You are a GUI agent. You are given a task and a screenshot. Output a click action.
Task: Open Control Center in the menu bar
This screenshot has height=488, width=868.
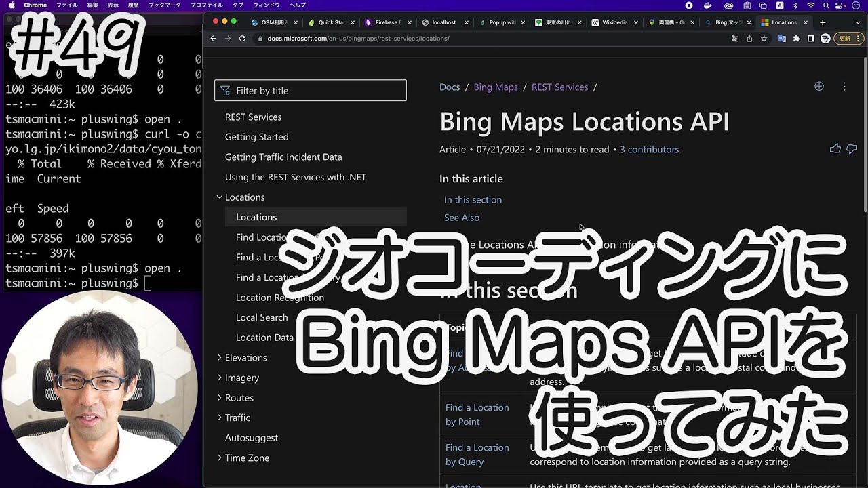tap(840, 5)
